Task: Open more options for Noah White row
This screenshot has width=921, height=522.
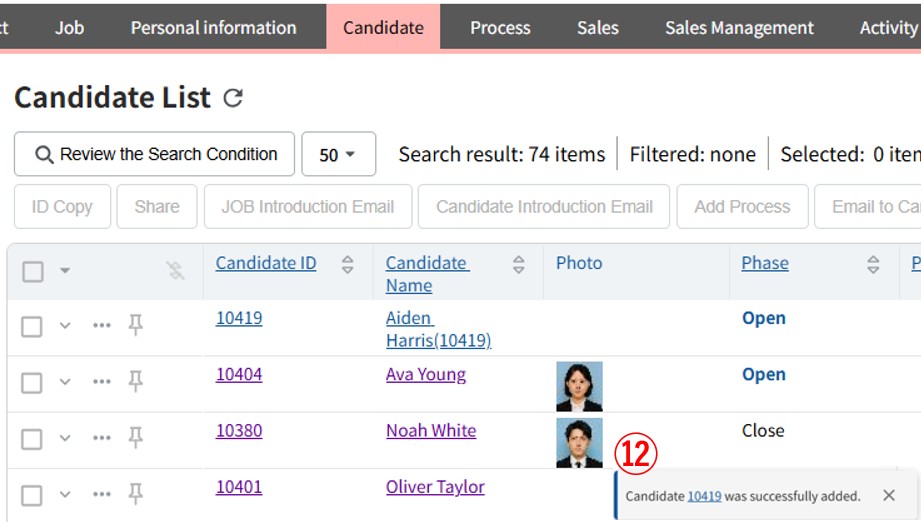Action: (102, 438)
